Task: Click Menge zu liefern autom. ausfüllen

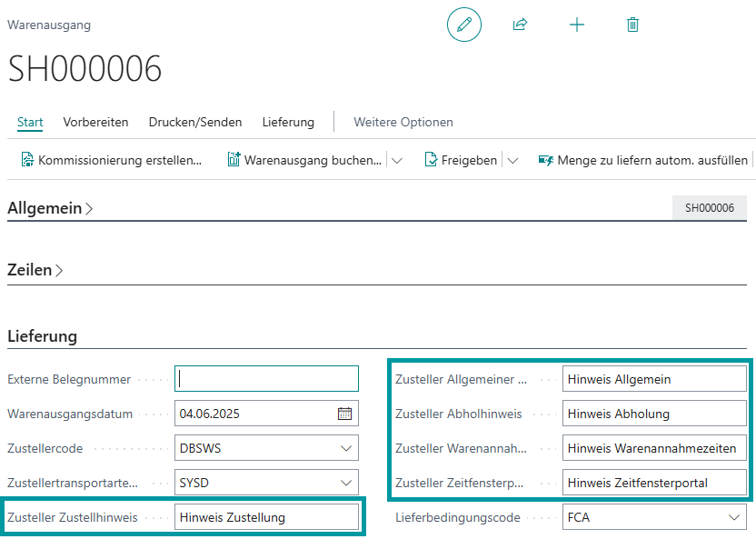Action: coord(643,160)
